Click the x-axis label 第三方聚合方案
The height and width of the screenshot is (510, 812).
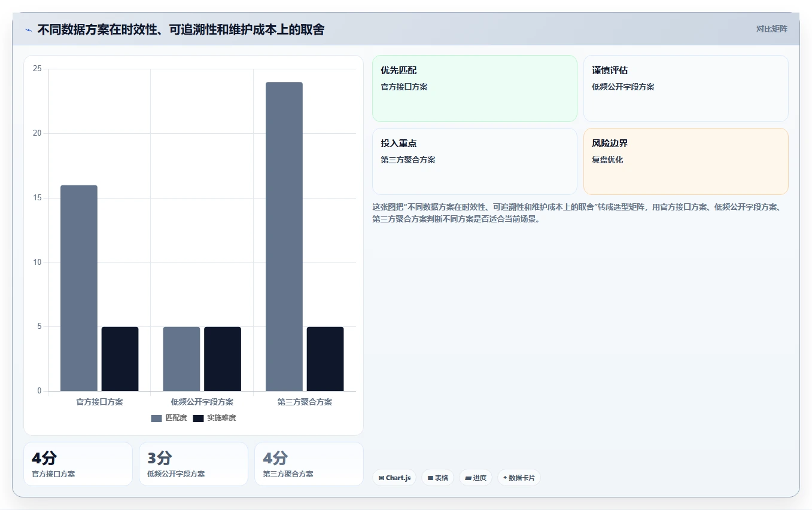[305, 402]
